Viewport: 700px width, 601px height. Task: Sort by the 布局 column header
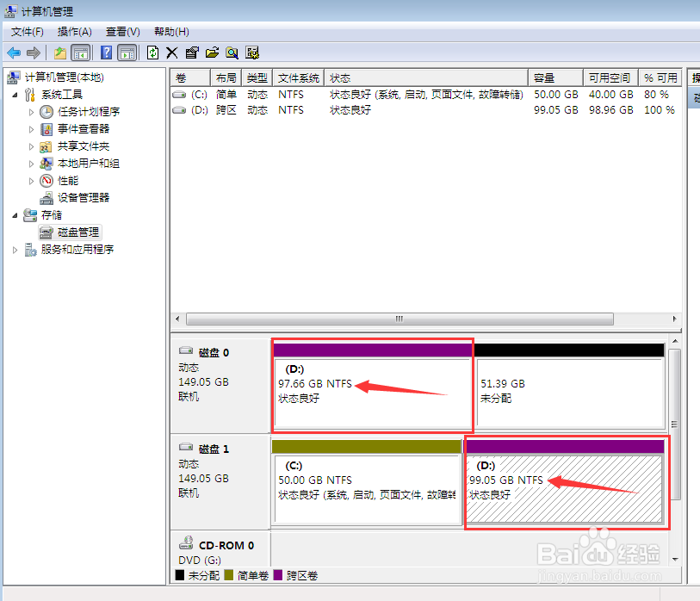pos(226,78)
